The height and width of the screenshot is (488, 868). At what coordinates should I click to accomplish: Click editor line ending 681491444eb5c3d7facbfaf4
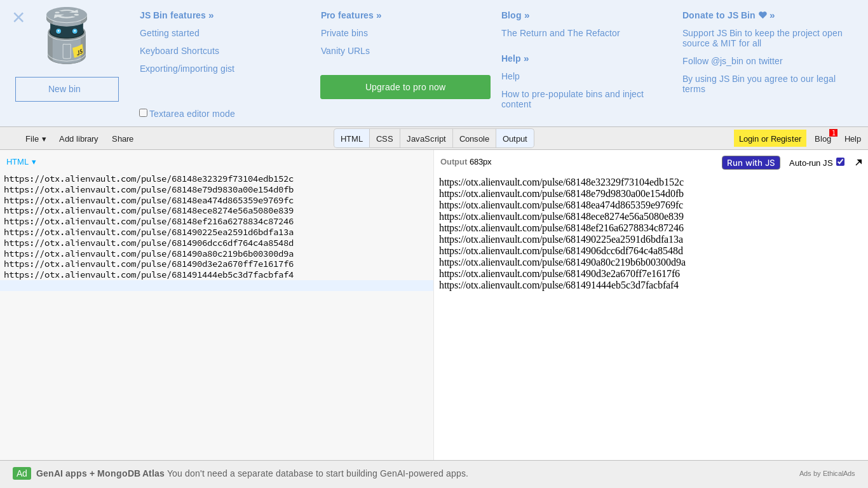click(x=149, y=274)
